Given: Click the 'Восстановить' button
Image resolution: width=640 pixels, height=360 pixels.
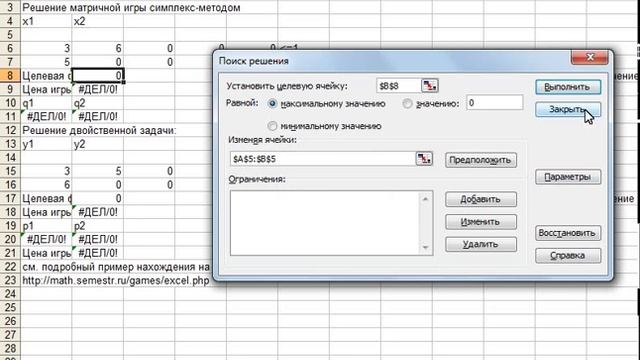Looking at the screenshot, I should pyautogui.click(x=568, y=233).
